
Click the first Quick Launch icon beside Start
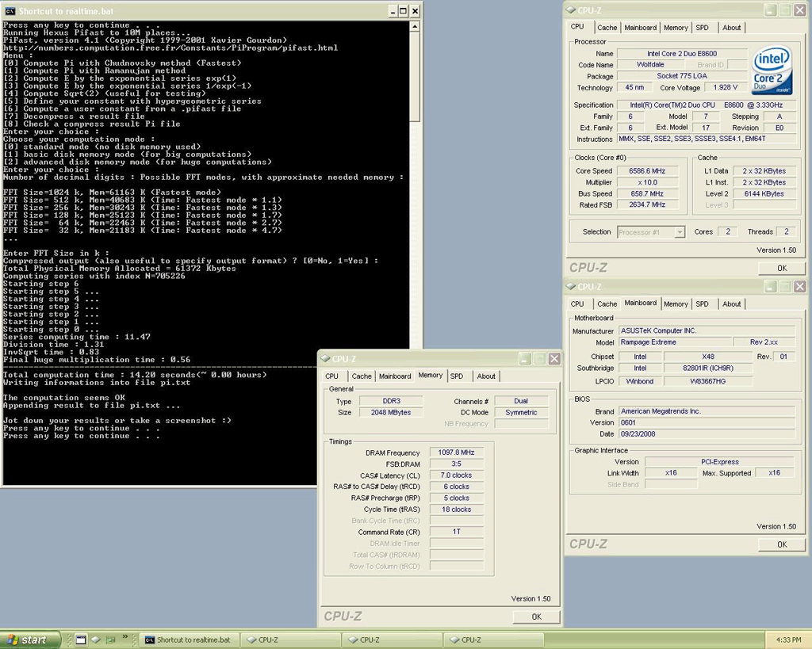80,639
